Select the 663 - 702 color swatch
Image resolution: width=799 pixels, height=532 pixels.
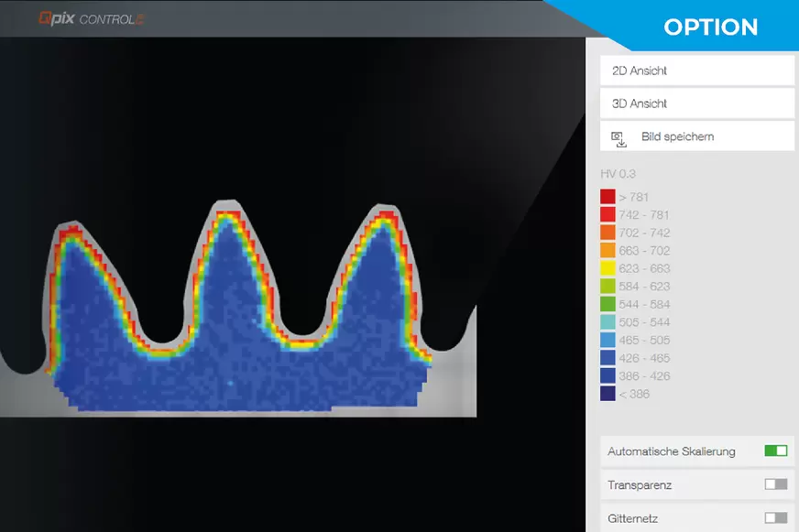607,250
